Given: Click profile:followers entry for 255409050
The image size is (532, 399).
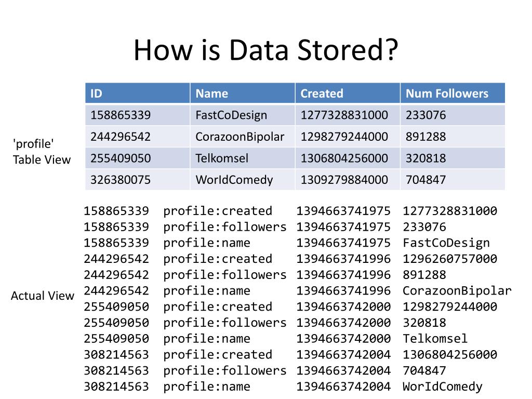Looking at the screenshot, I should [224, 323].
